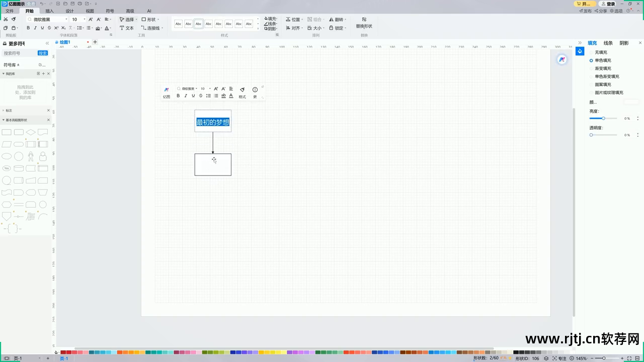Click the Replace Shape (替换形状) icon
This screenshot has height=362, width=644.
click(364, 23)
